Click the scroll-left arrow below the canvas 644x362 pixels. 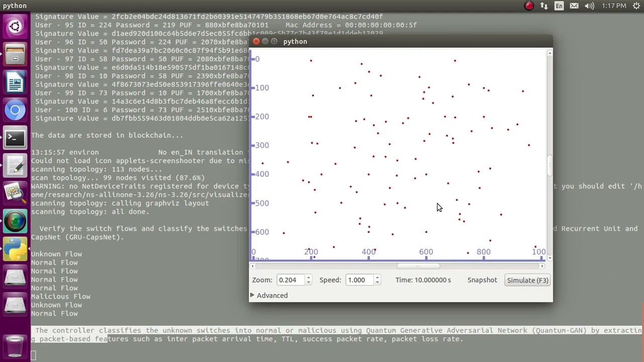[x=253, y=266]
